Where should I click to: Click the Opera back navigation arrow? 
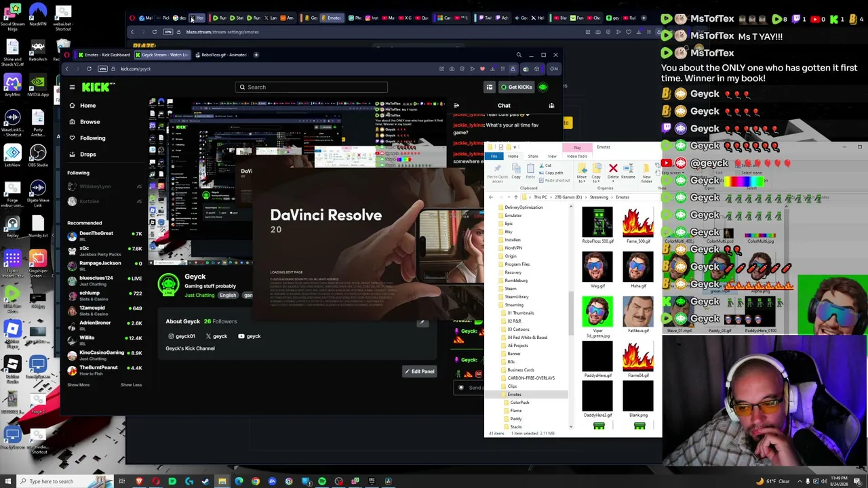click(x=66, y=68)
